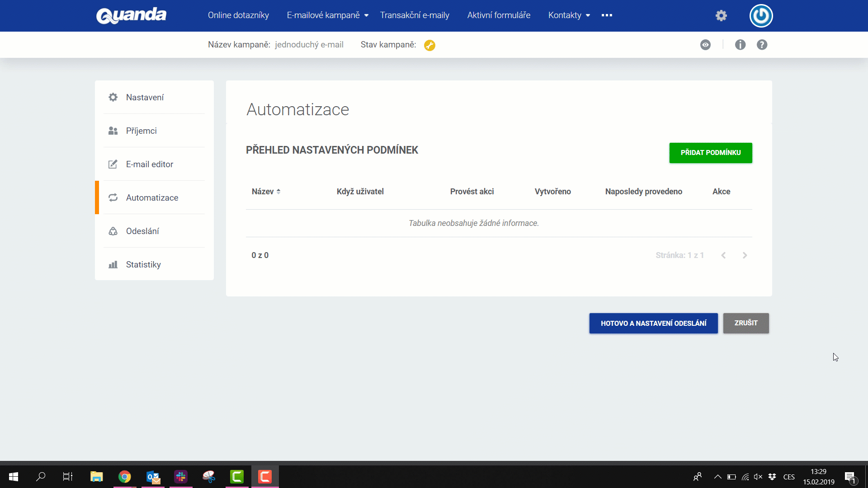The height and width of the screenshot is (488, 868).
Task: Click ZRUŠIT button
Action: click(746, 324)
